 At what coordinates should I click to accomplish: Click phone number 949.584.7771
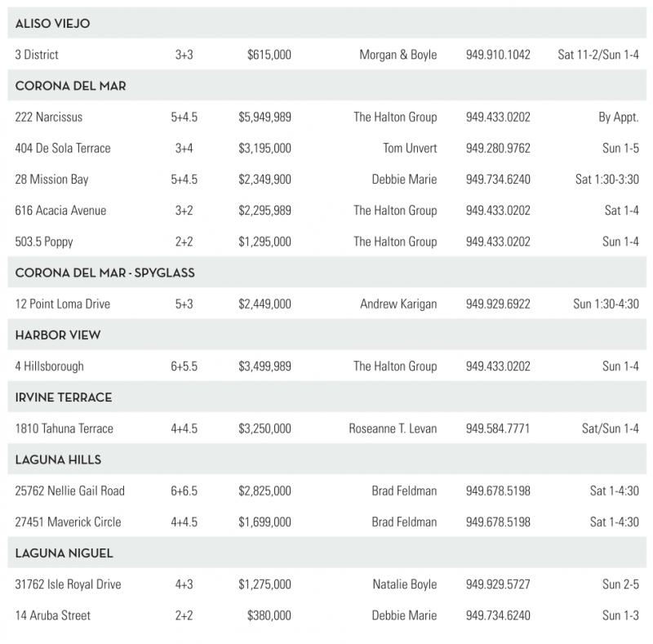(498, 429)
